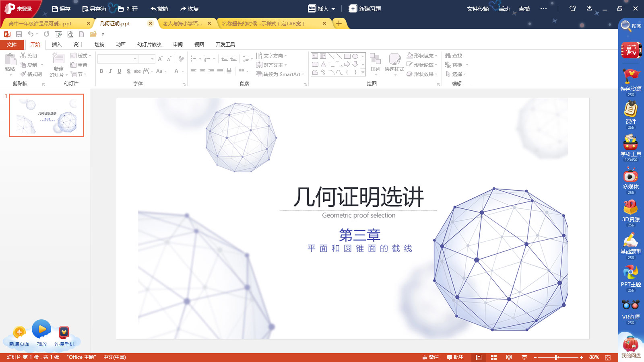Switch to the 设计 ribbon tab
Viewport: 644px width, 362px height.
point(78,45)
